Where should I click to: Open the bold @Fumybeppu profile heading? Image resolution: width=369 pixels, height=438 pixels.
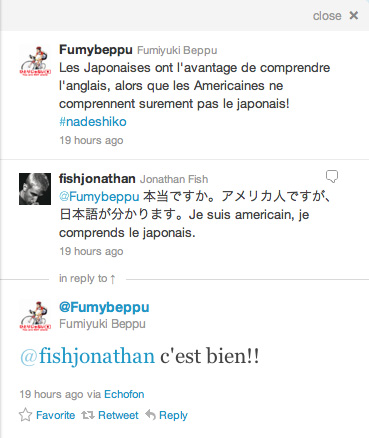(x=104, y=307)
